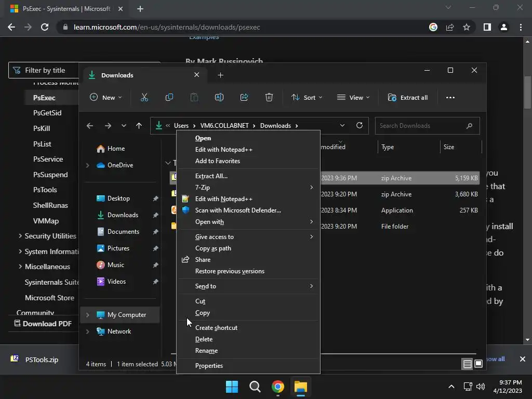The width and height of the screenshot is (532, 399).
Task: Click Properties in context menu
Action: coord(248,366)
